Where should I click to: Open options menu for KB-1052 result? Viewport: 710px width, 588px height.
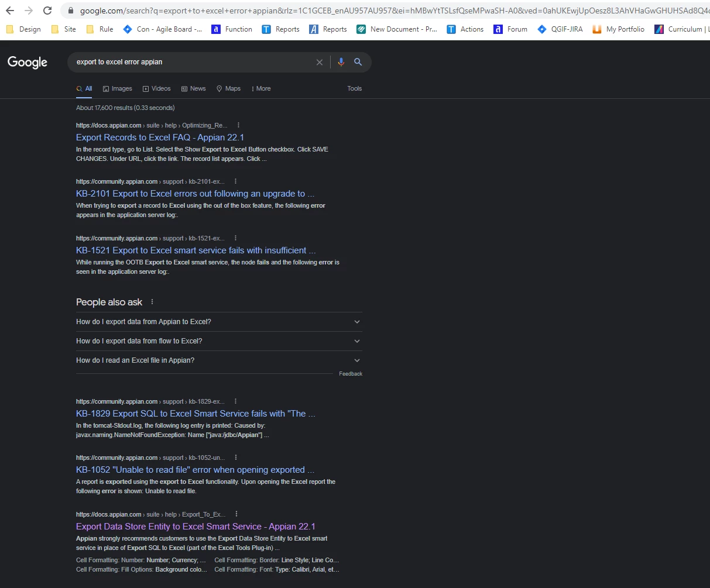235,458
